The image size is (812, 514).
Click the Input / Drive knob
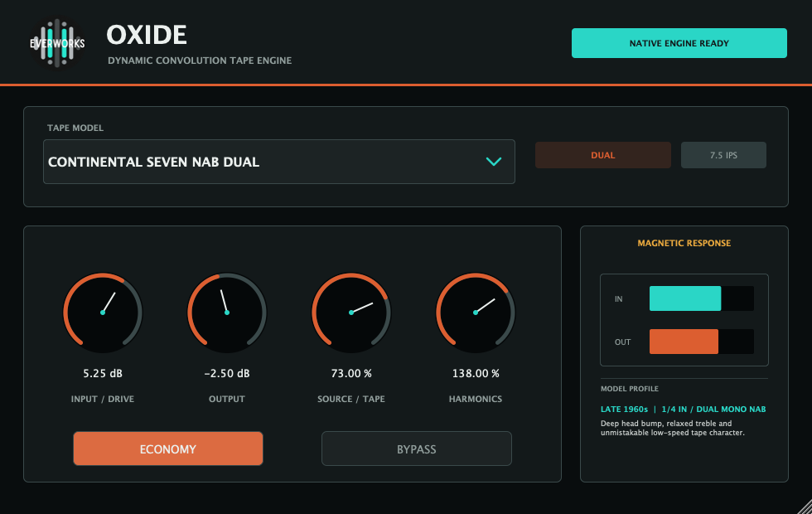point(103,313)
